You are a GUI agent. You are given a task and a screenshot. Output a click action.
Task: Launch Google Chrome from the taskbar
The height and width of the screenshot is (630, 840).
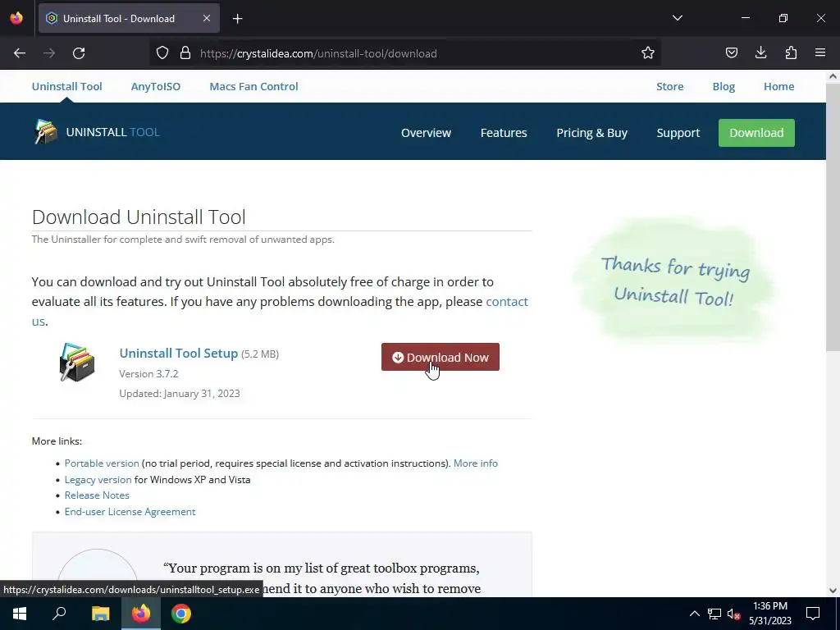pyautogui.click(x=181, y=614)
